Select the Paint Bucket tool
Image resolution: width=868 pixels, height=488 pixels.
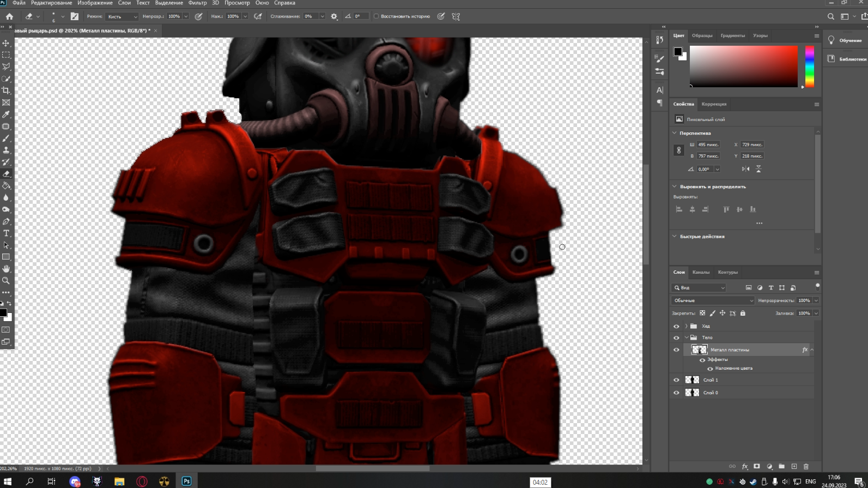click(6, 186)
